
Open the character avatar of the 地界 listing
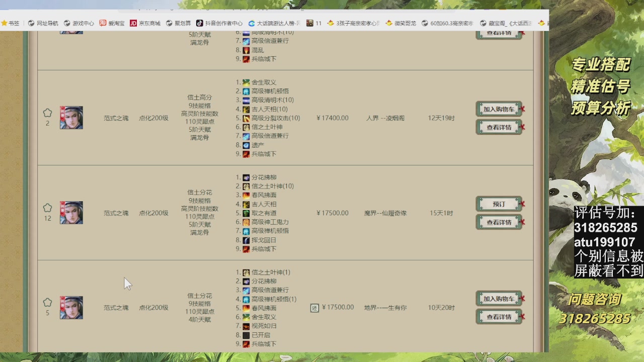click(71, 308)
